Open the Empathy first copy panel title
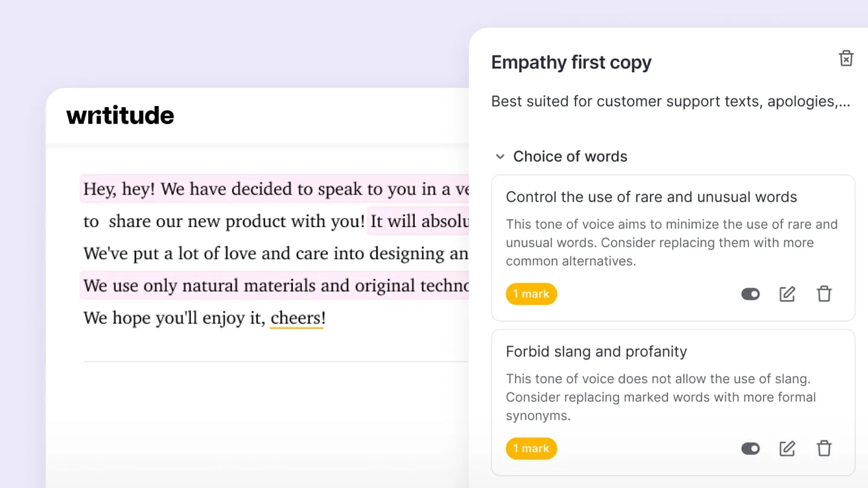This screenshot has height=488, width=868. pos(571,62)
